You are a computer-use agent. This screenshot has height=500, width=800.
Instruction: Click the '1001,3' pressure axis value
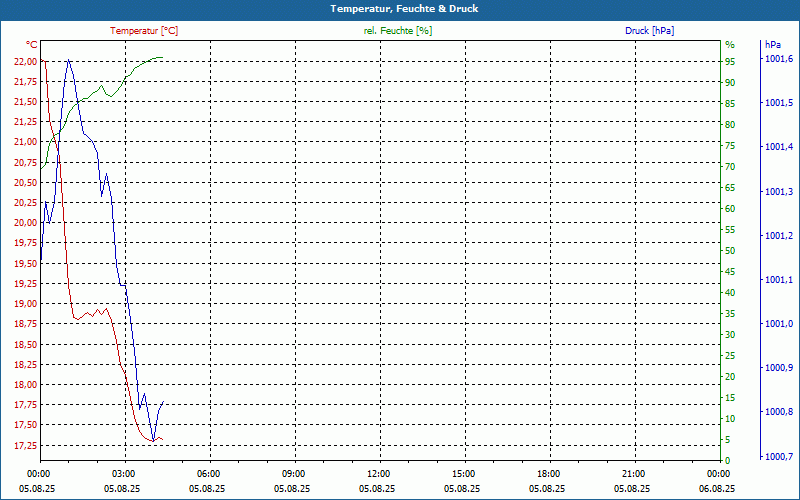[779, 191]
